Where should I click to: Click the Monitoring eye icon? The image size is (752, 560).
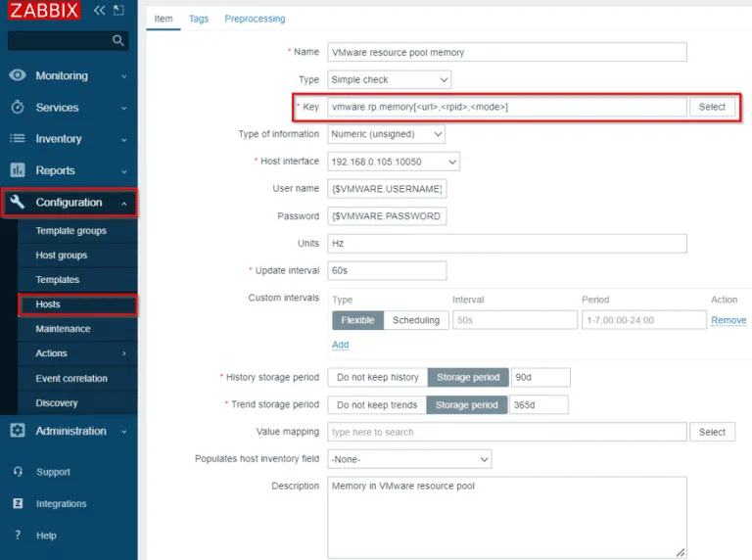[x=18, y=75]
